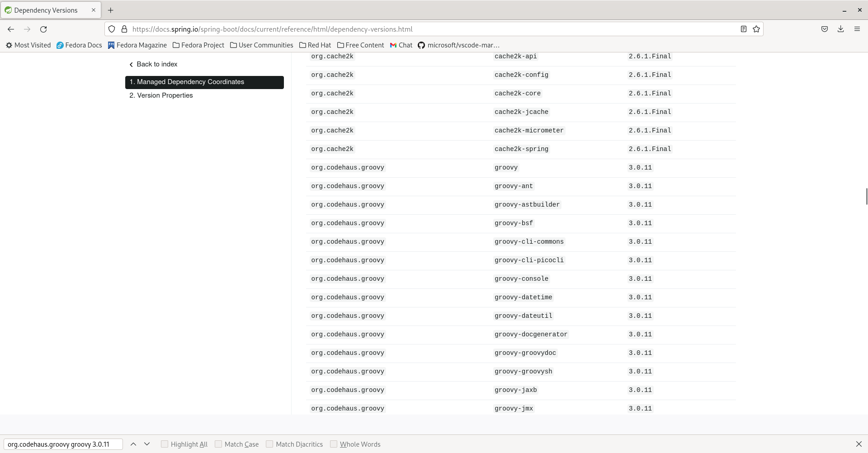The height and width of the screenshot is (453, 868).
Task: Show site security padlock info
Action: (124, 29)
